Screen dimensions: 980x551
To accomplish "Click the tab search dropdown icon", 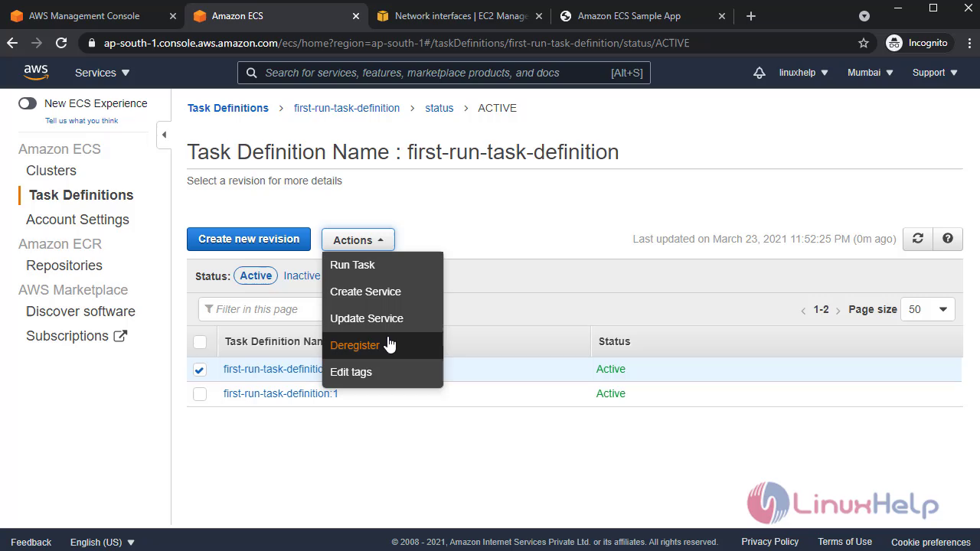I will tap(864, 16).
